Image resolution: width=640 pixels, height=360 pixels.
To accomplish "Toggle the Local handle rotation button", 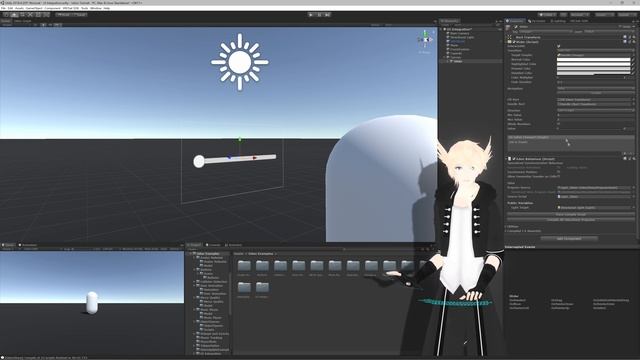I will point(80,15).
